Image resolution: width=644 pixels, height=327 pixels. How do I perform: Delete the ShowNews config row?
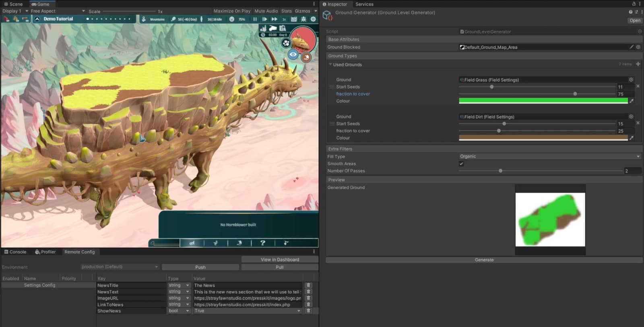click(308, 311)
